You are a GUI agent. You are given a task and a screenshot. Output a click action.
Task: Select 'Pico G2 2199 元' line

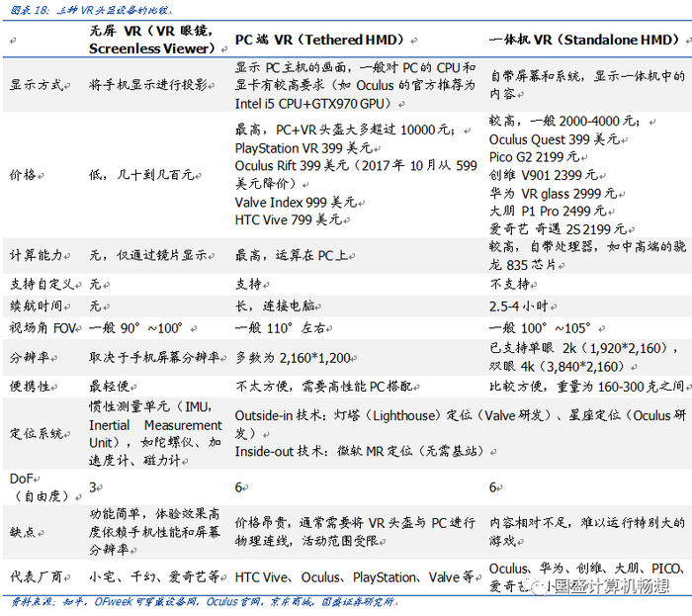[534, 156]
